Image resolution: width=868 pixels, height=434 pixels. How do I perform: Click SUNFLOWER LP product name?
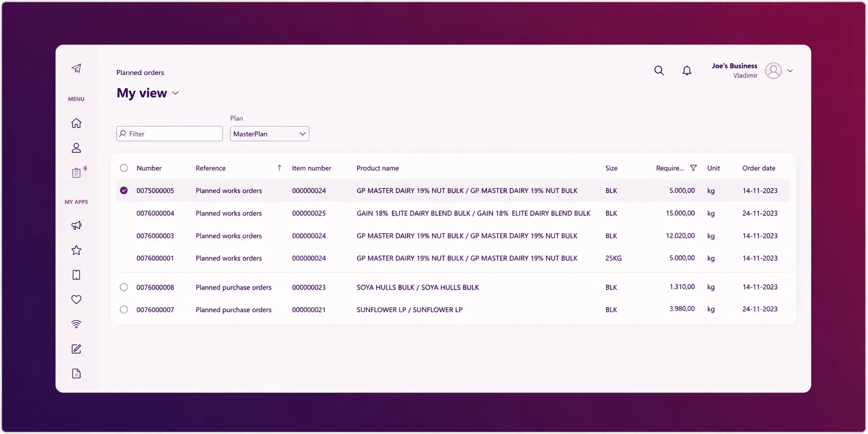tap(410, 310)
